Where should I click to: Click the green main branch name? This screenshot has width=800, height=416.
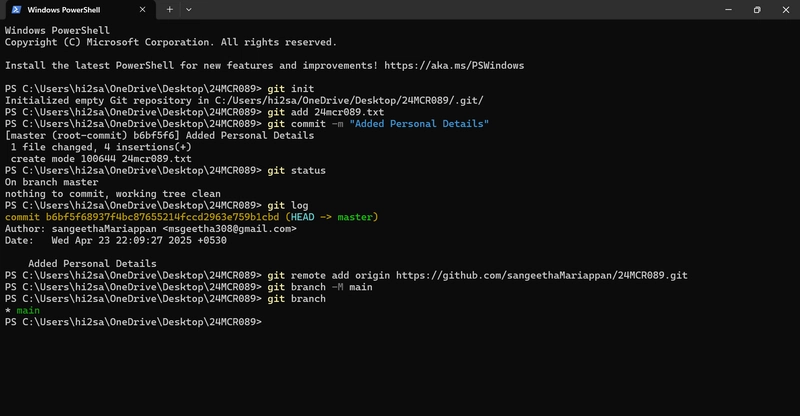[28, 310]
